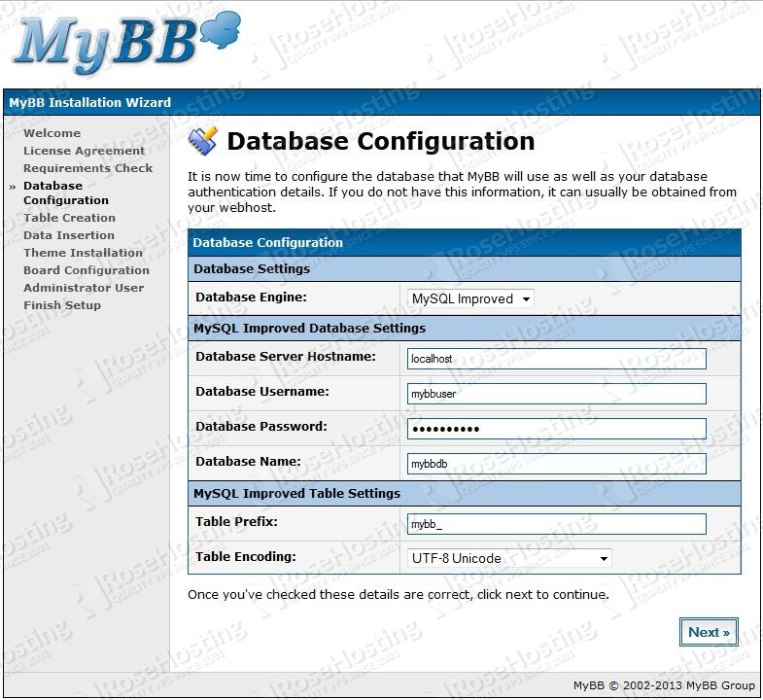
Task: Select Board Configuration step in sidebar
Action: click(87, 270)
